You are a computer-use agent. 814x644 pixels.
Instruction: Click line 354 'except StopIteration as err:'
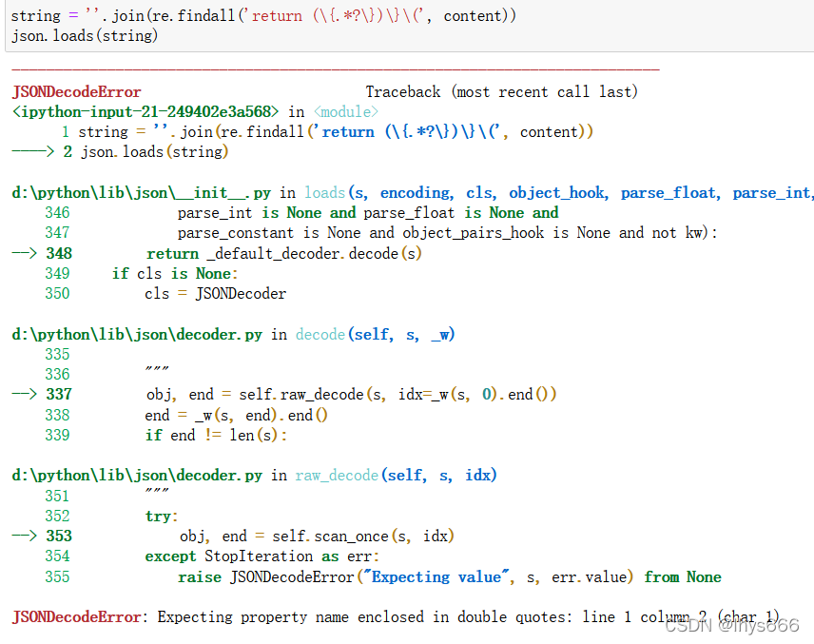262,556
